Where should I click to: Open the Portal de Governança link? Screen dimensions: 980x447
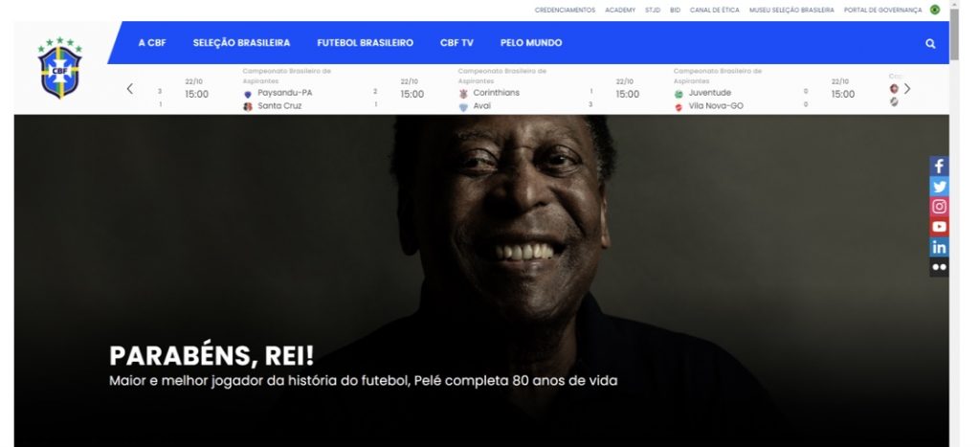[x=882, y=10]
